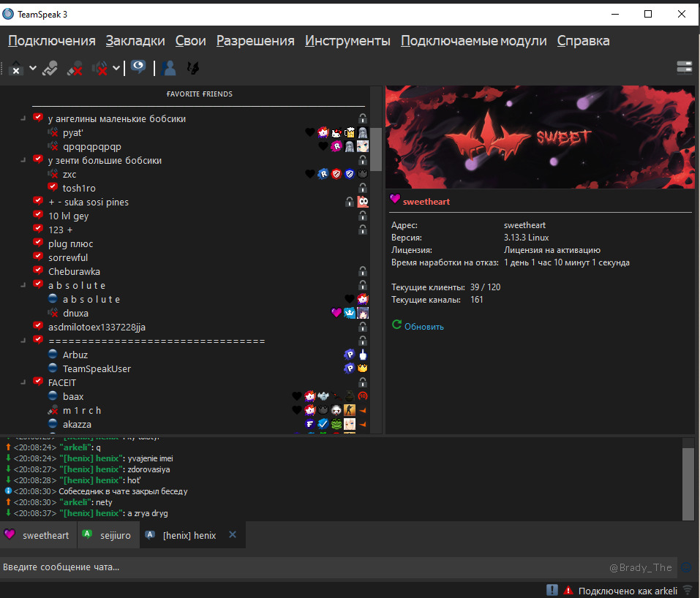Viewport: 700px width, 598px height.
Task: Open the speaker mute dropdown arrow
Action: pos(117,69)
